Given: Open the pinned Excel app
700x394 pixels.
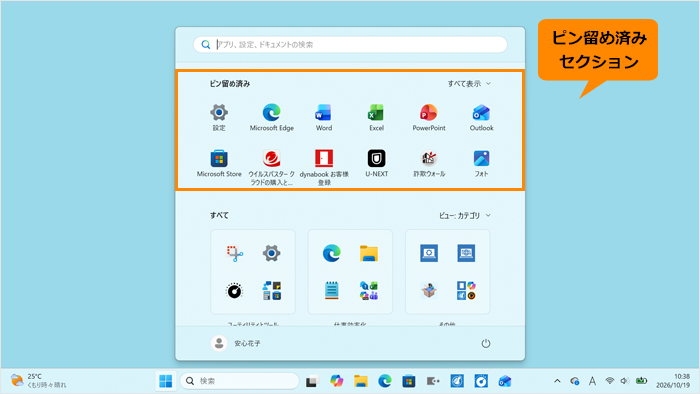Looking at the screenshot, I should tap(376, 117).
